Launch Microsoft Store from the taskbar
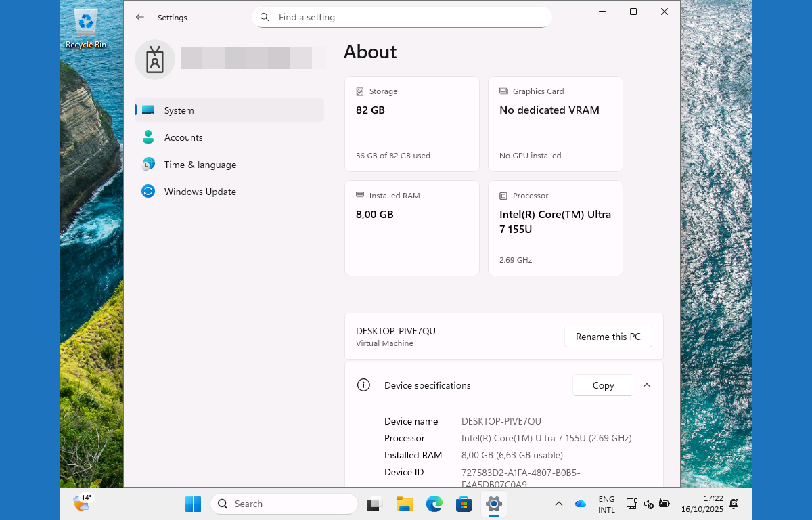 point(464,504)
